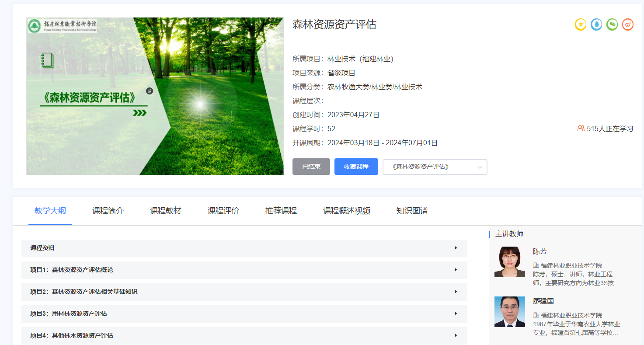
Task: Click the 项目1：森林资源资产评估概论 row label
Action: click(x=72, y=270)
